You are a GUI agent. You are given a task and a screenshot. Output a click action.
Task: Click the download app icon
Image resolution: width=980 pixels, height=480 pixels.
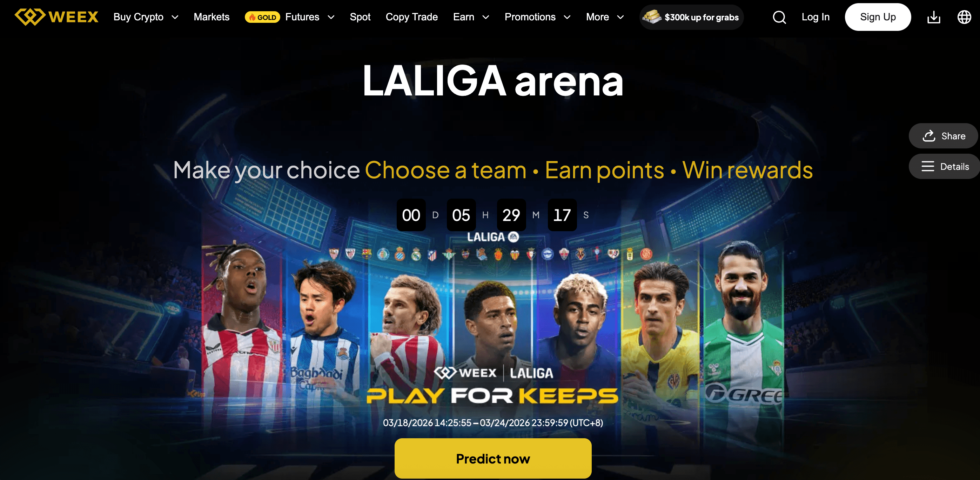(934, 17)
